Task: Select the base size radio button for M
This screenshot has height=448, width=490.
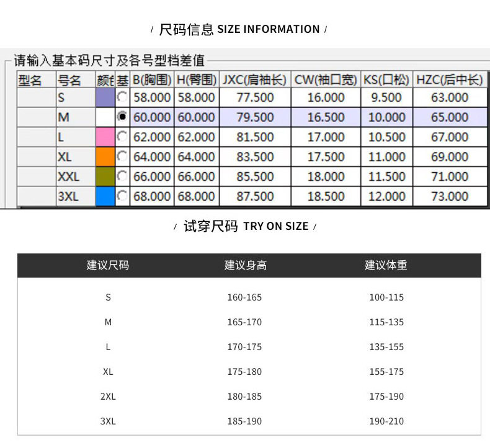Action: (123, 116)
